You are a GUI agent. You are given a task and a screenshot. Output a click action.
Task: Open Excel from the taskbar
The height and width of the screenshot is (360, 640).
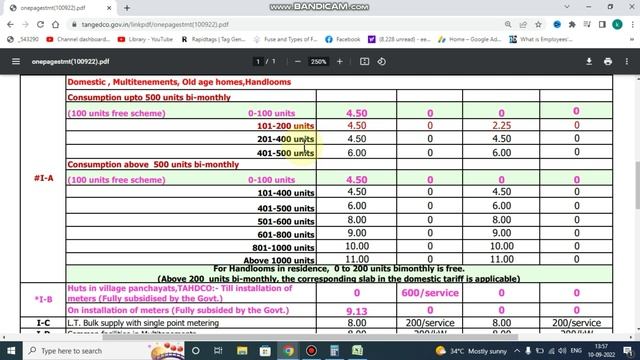pos(358,351)
